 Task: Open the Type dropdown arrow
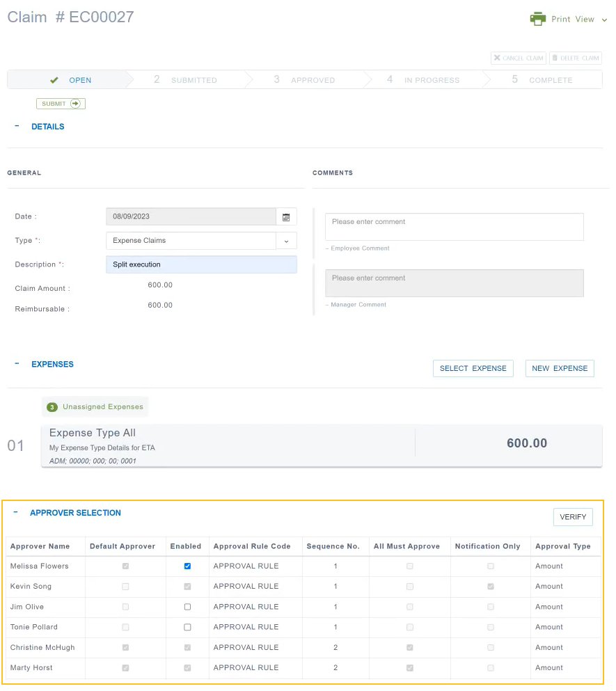pyautogui.click(x=286, y=241)
